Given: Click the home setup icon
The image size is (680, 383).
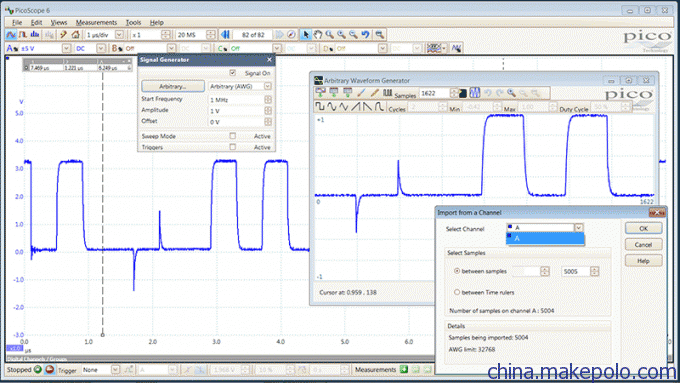Looking at the screenshot, I should click(75, 35).
